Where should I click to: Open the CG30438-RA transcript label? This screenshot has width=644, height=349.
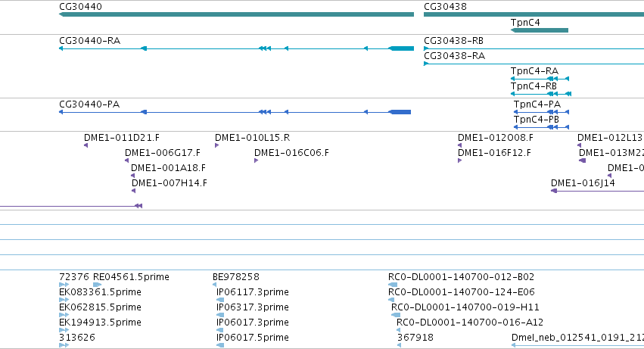click(x=454, y=56)
